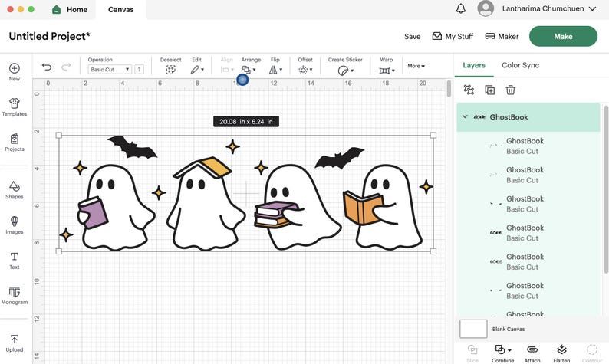The height and width of the screenshot is (364, 609).
Task: Open the Create Sticker dropdown
Action: coord(346,71)
